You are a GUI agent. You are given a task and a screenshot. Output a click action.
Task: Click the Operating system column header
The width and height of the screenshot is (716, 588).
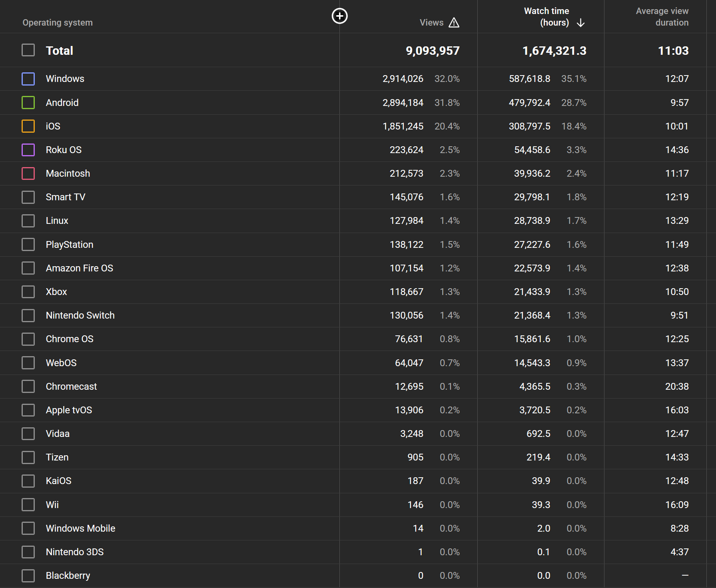click(x=58, y=23)
